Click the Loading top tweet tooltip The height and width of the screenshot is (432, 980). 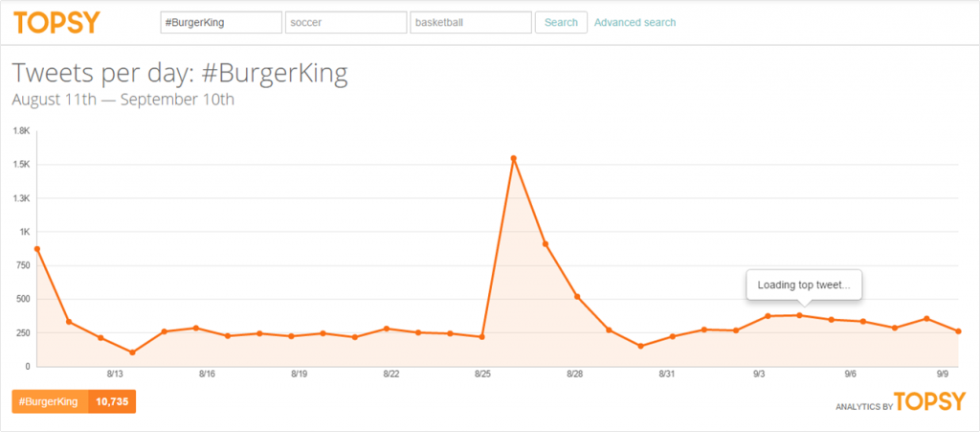click(804, 285)
